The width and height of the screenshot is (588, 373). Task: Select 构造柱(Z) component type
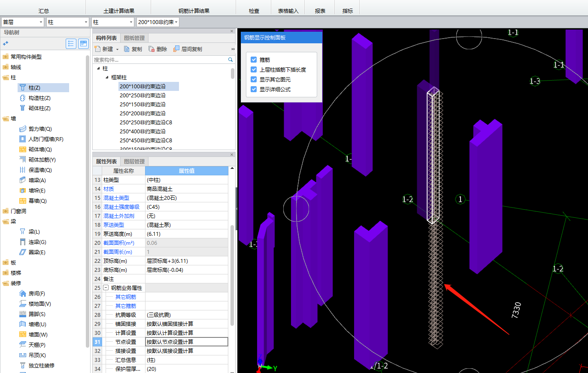pyautogui.click(x=39, y=98)
